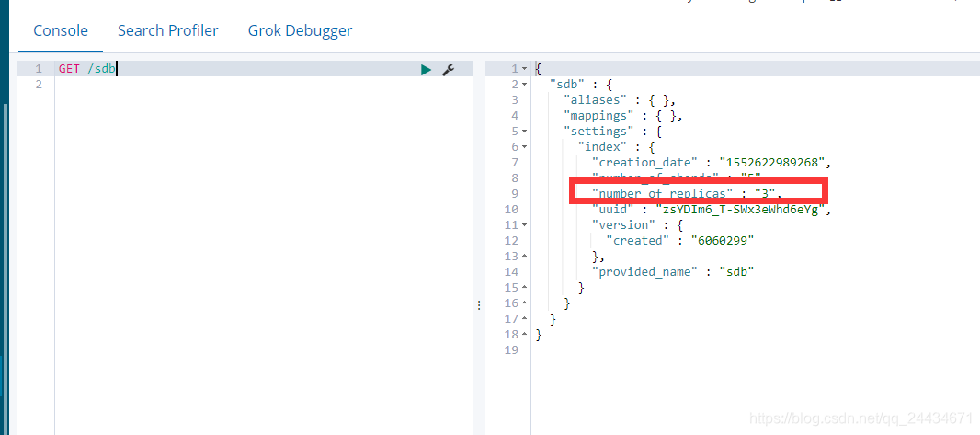Collapse the "settings" block fold arrow
Viewport: 980px width, 435px height.
(524, 132)
